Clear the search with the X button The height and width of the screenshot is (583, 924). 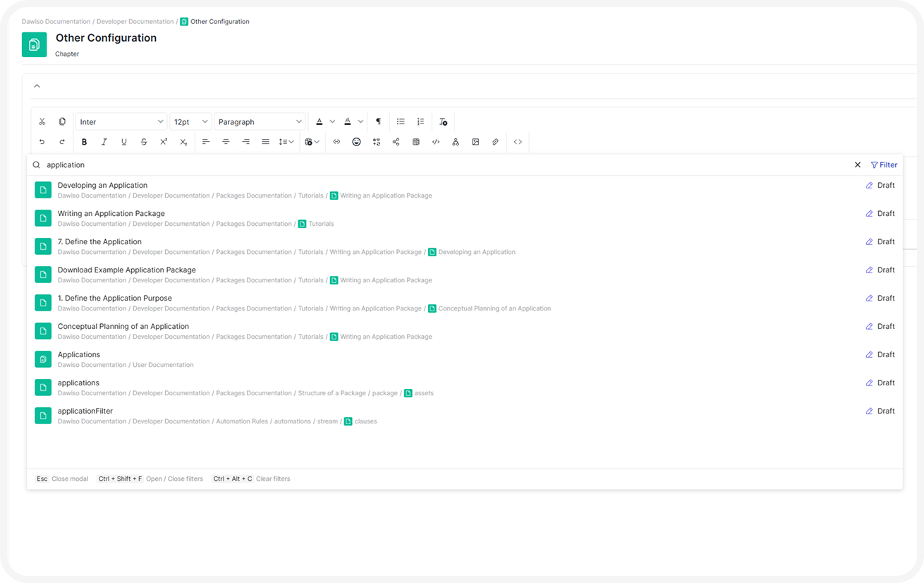(858, 164)
